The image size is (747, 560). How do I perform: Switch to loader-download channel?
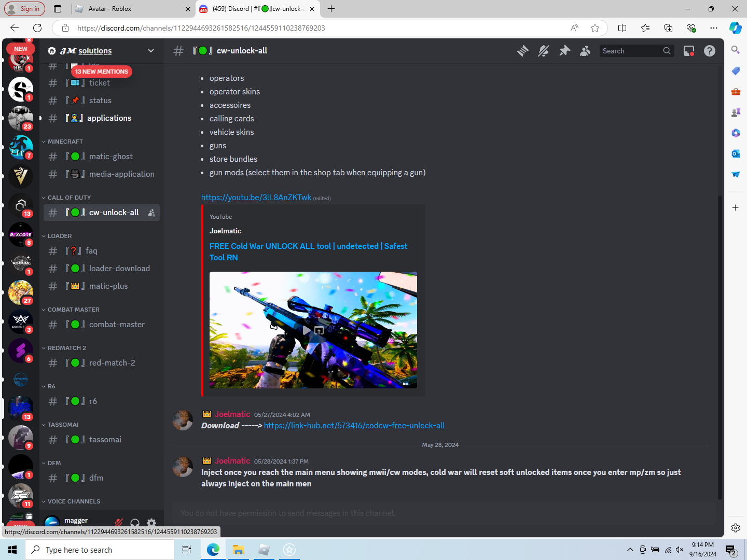[102, 269]
